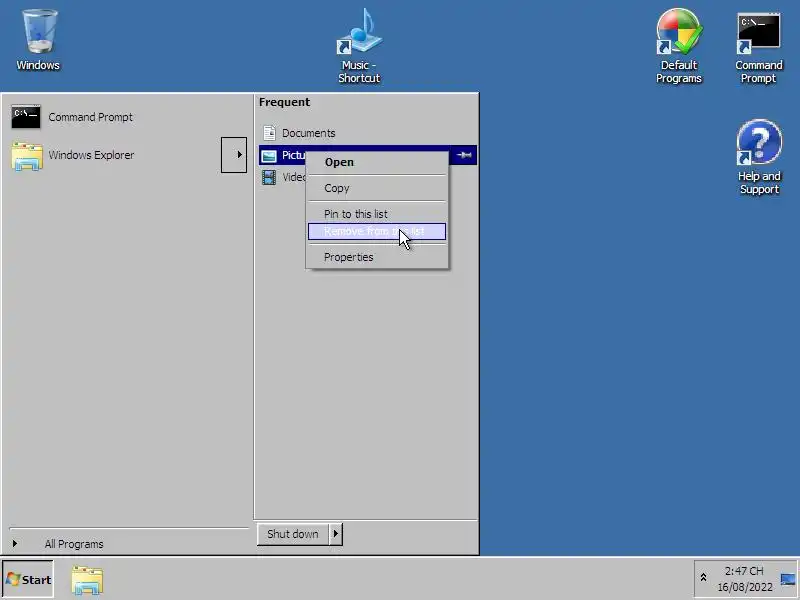The width and height of the screenshot is (800, 600).
Task: Click the Documents entry text
Action: pos(309,133)
